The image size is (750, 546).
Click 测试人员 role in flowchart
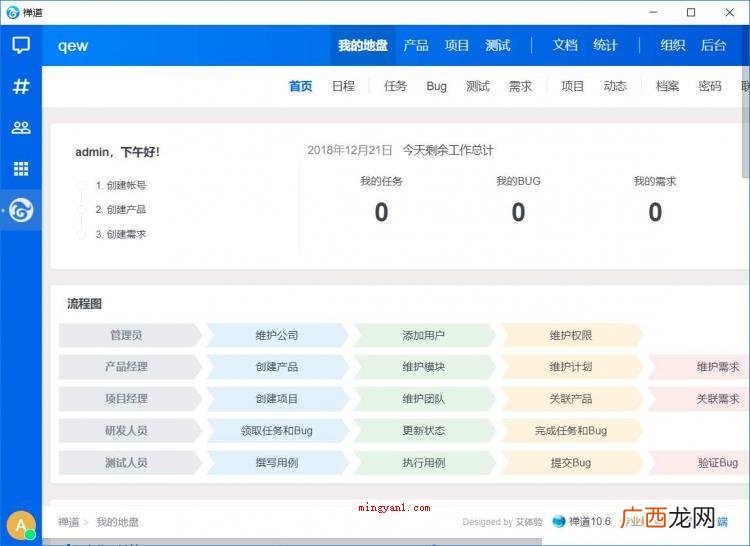click(x=130, y=462)
